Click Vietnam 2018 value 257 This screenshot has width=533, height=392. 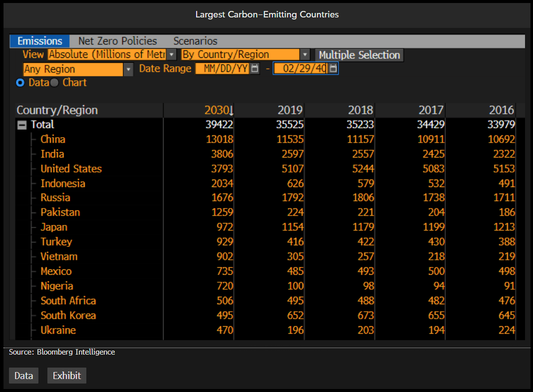(x=366, y=256)
